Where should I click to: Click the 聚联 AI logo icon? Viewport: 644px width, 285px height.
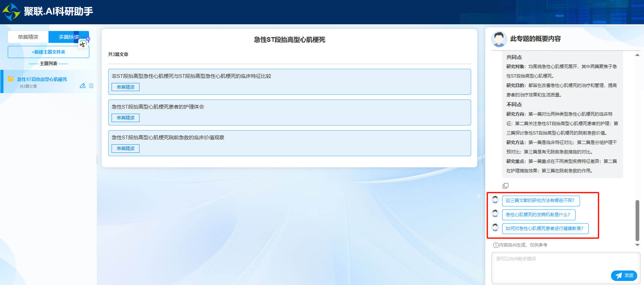pyautogui.click(x=11, y=12)
